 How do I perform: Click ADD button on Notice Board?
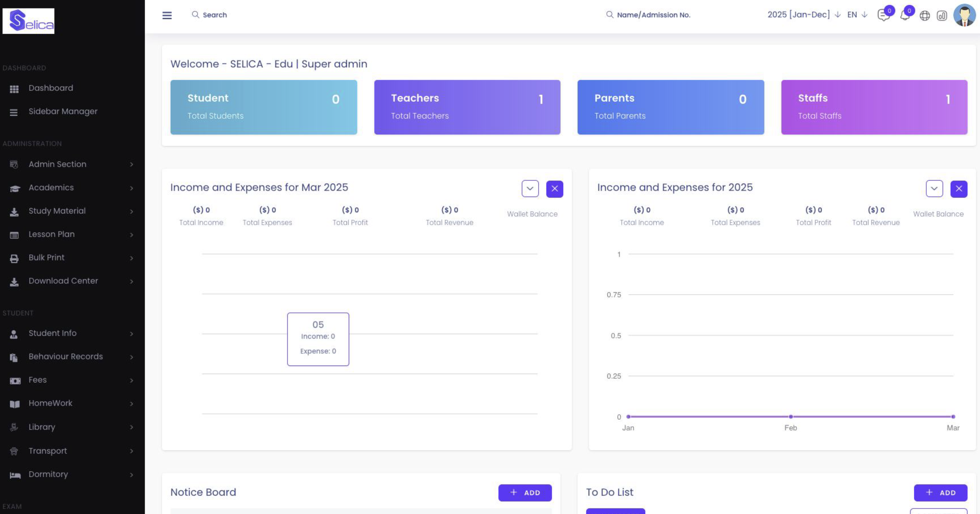(525, 493)
